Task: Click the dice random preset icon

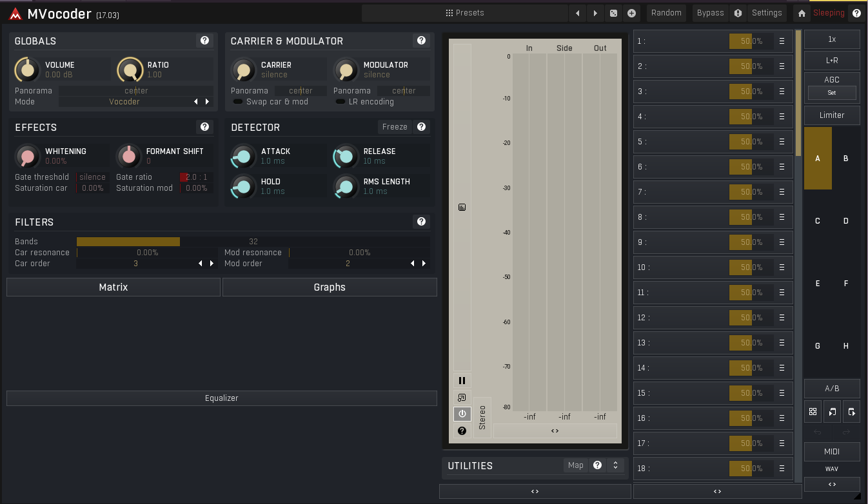Action: pos(613,13)
